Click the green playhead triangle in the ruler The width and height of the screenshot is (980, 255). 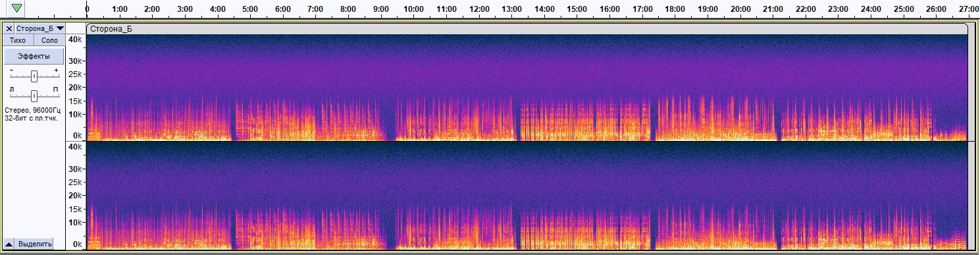point(16,9)
